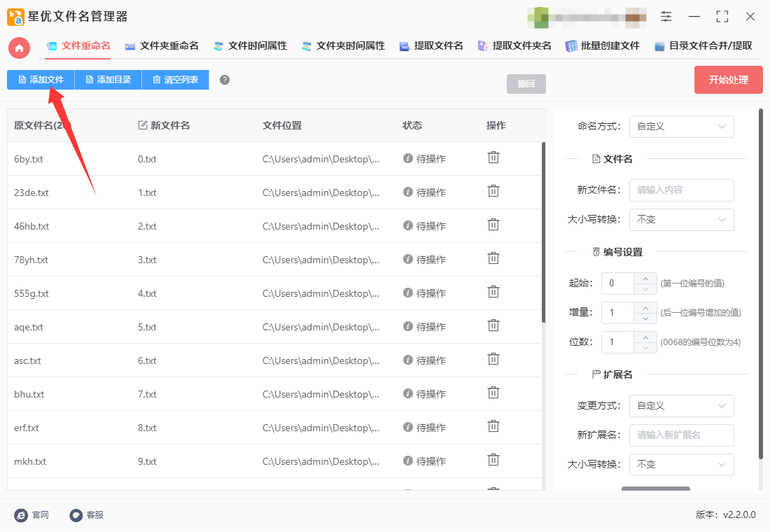Click trash icon for 46hb.txt
Viewport: 770px width, 532px height.
coord(493,225)
